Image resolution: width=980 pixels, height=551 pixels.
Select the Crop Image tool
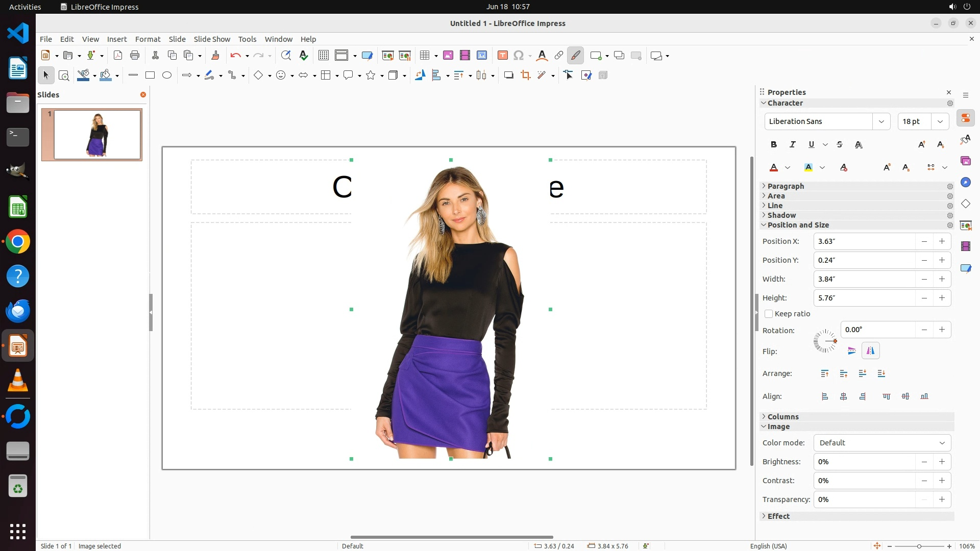[525, 76]
